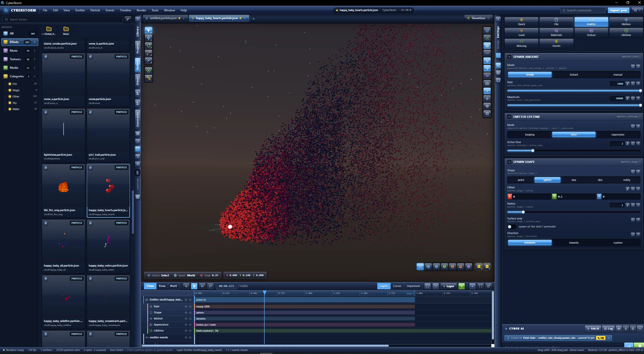
Task: Activate the Rotate gizmo tool
Action: (x=149, y=46)
